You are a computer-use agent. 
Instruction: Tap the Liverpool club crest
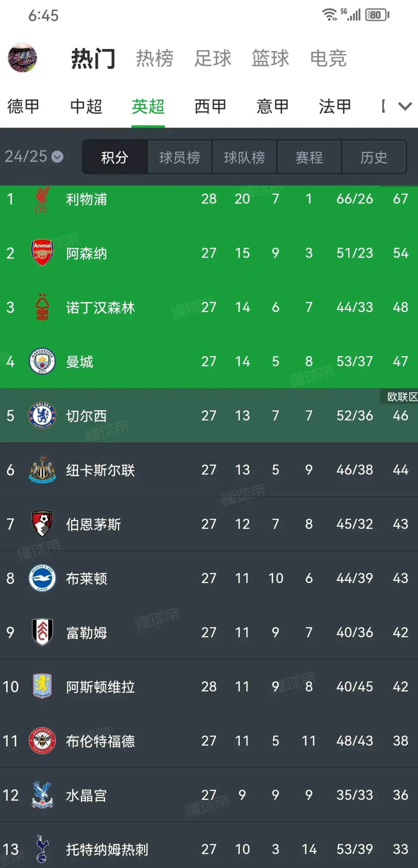(x=42, y=199)
